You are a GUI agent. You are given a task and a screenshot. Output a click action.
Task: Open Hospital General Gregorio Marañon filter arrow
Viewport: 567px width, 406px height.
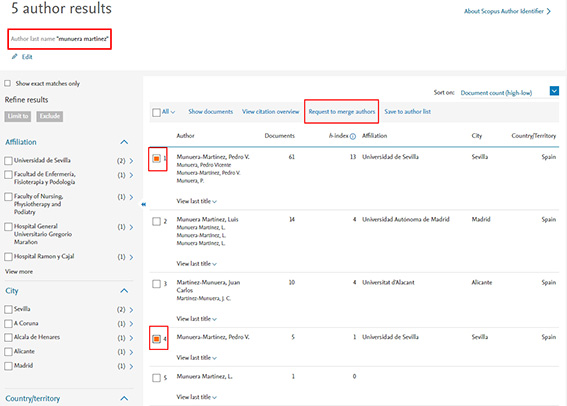pos(131,227)
